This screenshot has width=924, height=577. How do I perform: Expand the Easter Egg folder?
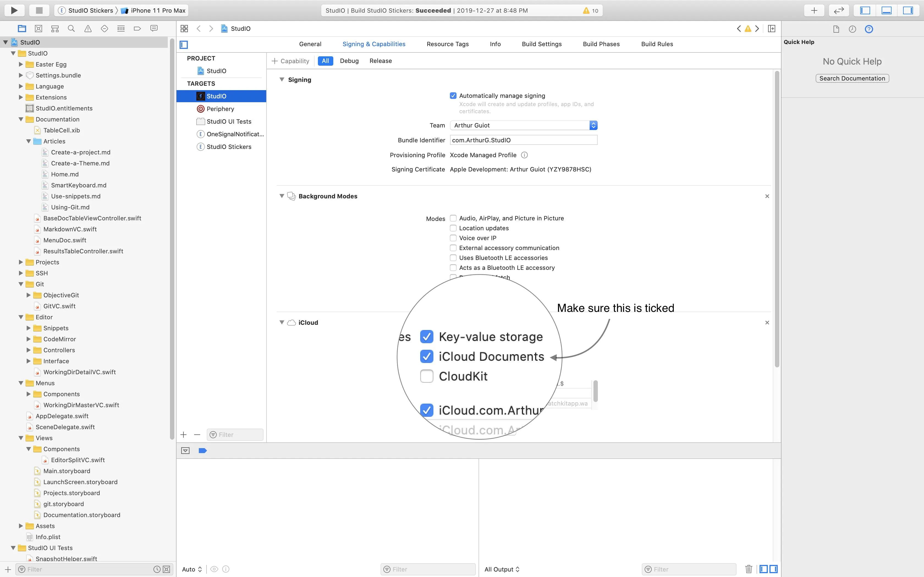tap(21, 65)
